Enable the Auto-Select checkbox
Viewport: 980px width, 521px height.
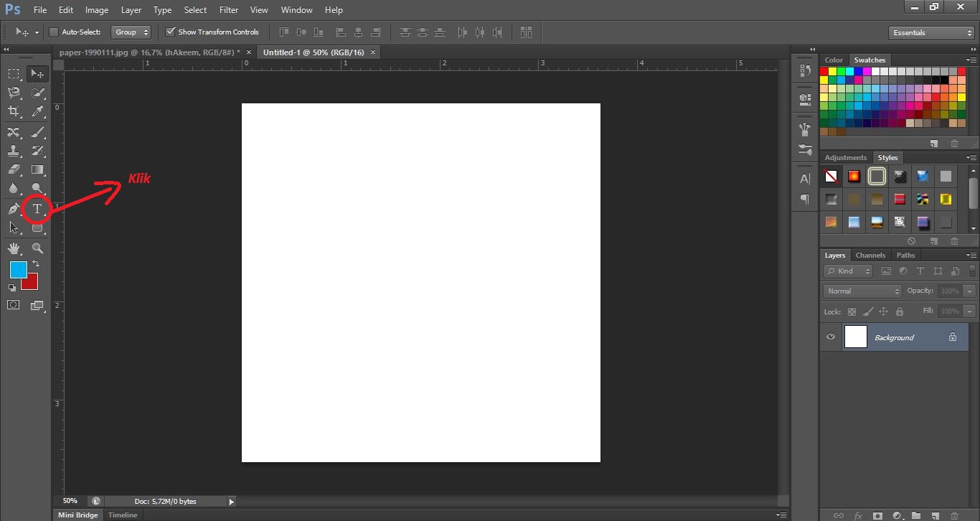[54, 32]
